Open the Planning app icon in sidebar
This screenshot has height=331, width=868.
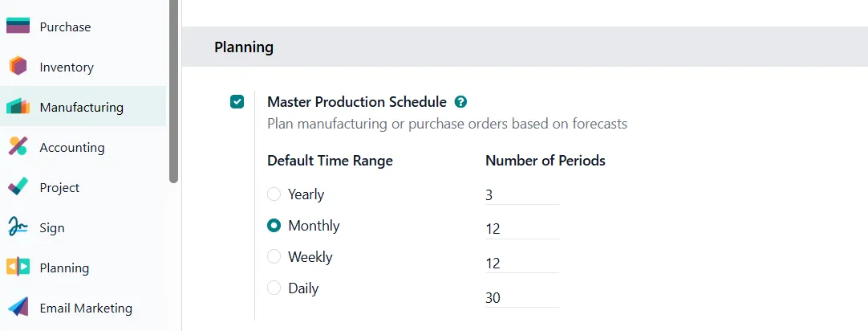18,268
